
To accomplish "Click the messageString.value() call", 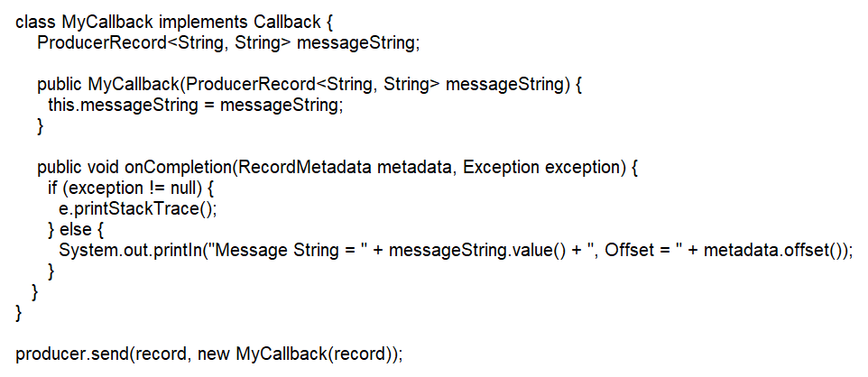I will tap(461, 251).
